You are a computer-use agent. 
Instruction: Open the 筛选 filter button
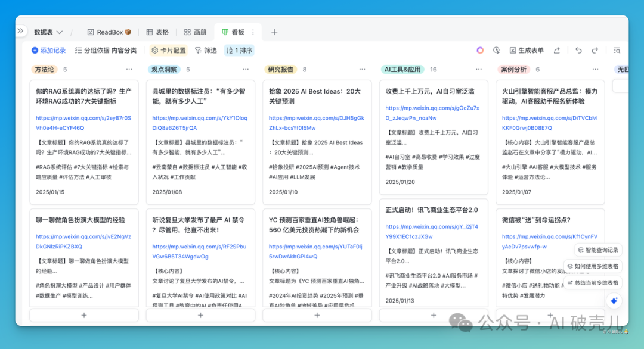206,51
